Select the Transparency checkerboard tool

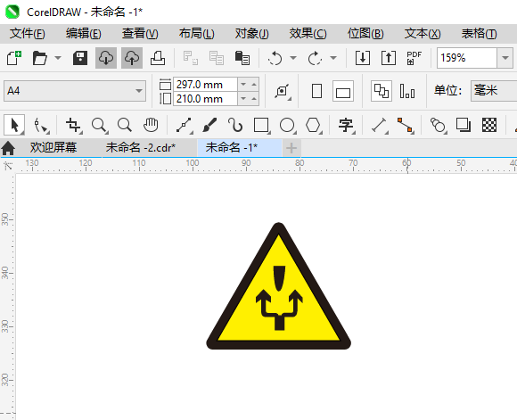(x=489, y=126)
